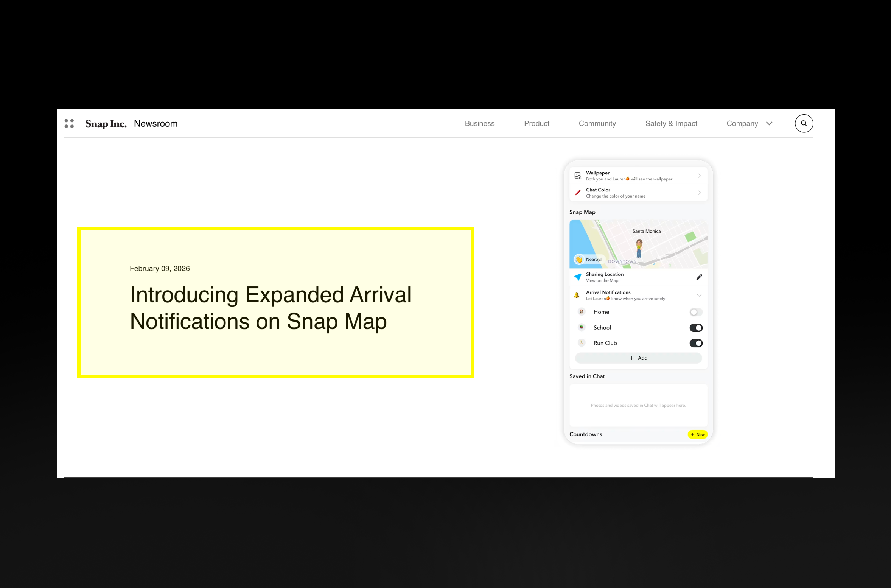Viewport: 891px width, 588px height.
Task: Click the School place icon
Action: click(582, 327)
